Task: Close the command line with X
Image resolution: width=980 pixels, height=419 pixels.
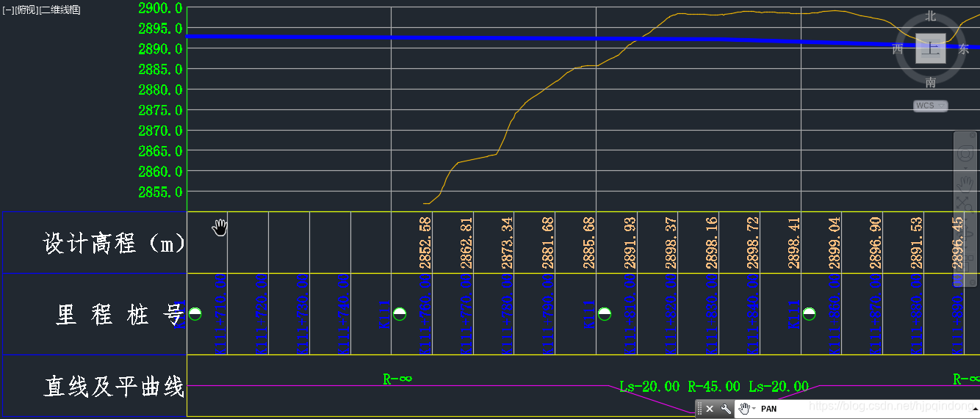Action: tap(710, 409)
